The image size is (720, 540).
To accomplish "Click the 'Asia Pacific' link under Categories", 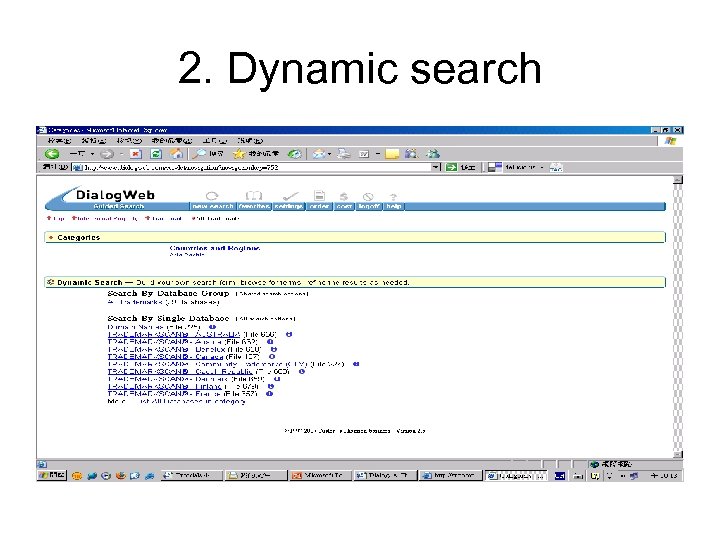I will (187, 254).
